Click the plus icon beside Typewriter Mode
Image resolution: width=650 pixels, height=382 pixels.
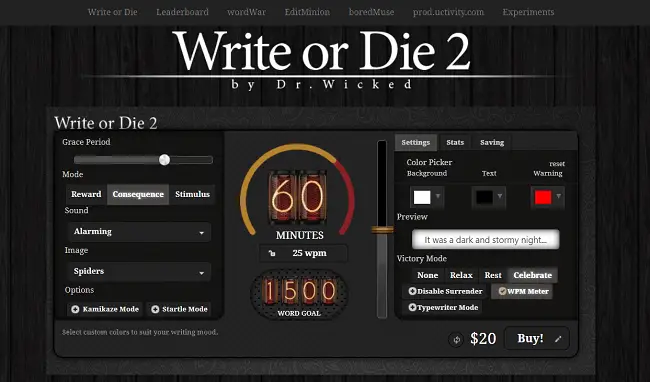[412, 307]
